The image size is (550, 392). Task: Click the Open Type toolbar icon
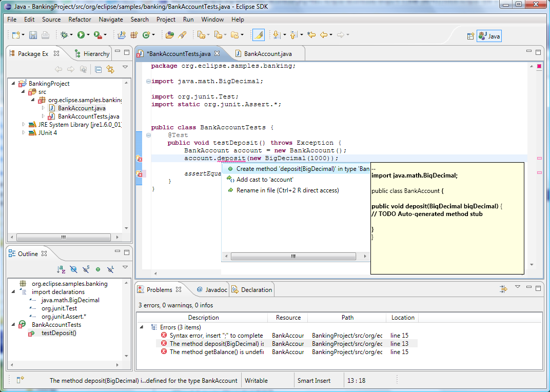[x=169, y=35]
